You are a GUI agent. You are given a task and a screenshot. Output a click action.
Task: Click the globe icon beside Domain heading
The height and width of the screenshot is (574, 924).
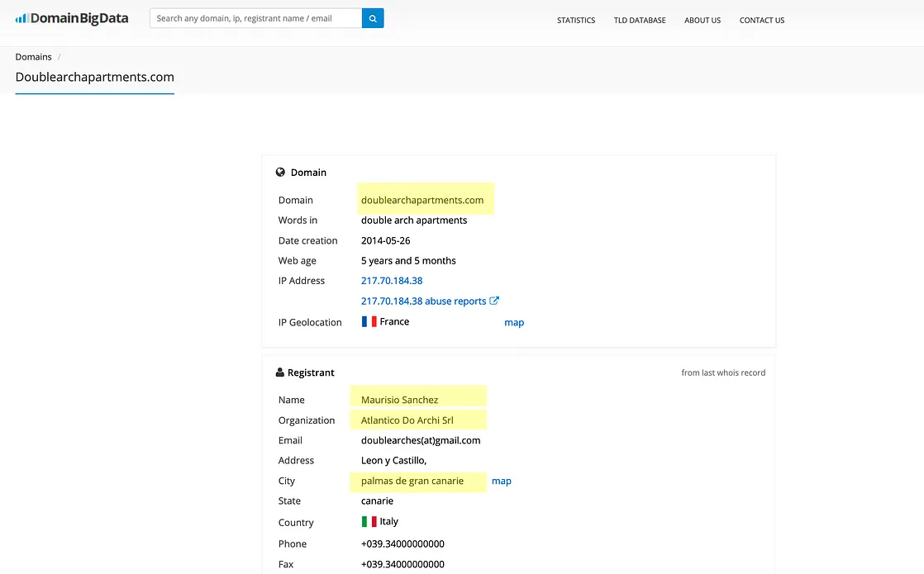click(280, 173)
